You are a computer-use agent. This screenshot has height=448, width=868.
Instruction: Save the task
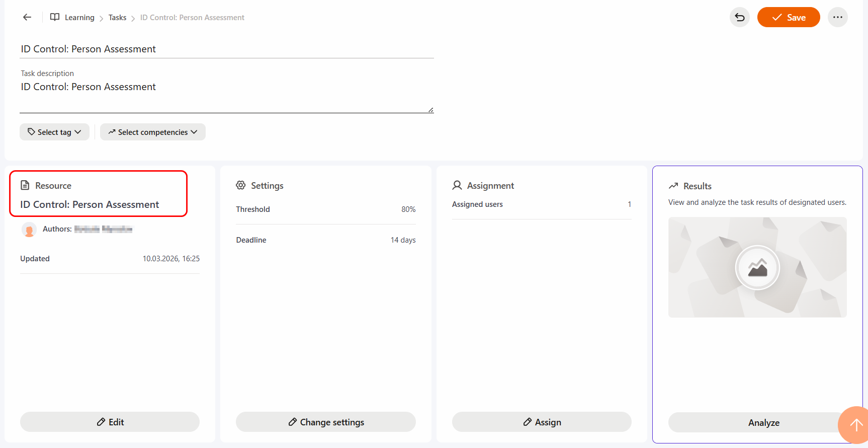[788, 17]
